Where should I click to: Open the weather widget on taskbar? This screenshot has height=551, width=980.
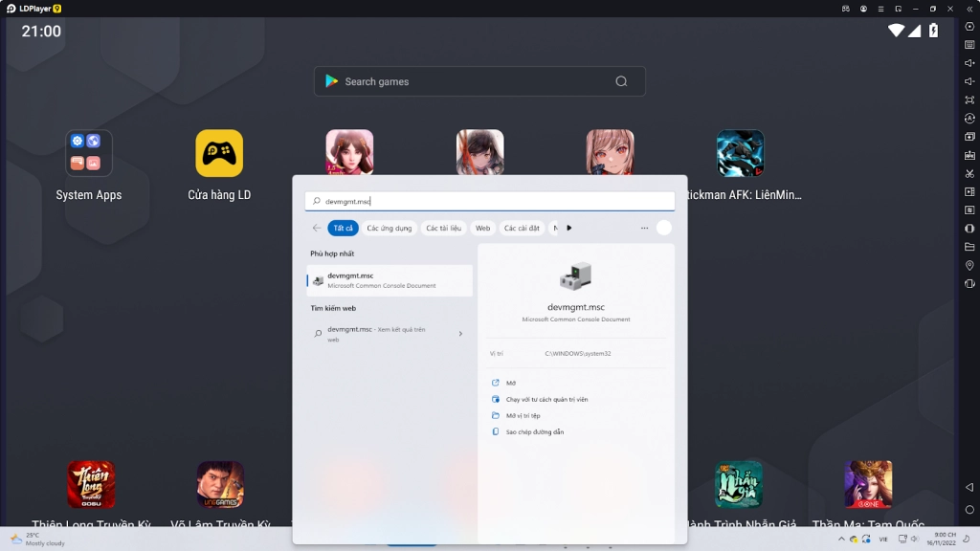37,540
